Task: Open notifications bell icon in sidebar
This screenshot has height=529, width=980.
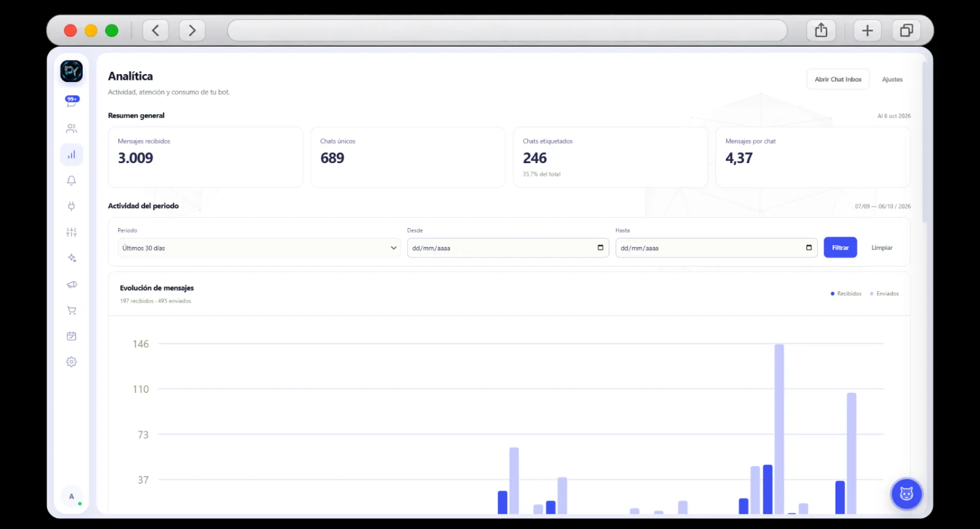Action: point(72,180)
